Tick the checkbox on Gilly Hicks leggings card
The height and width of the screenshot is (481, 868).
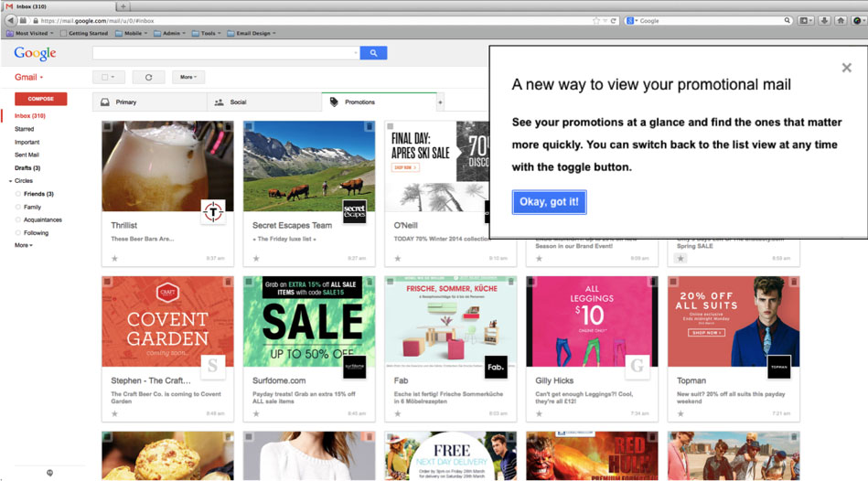click(x=532, y=283)
